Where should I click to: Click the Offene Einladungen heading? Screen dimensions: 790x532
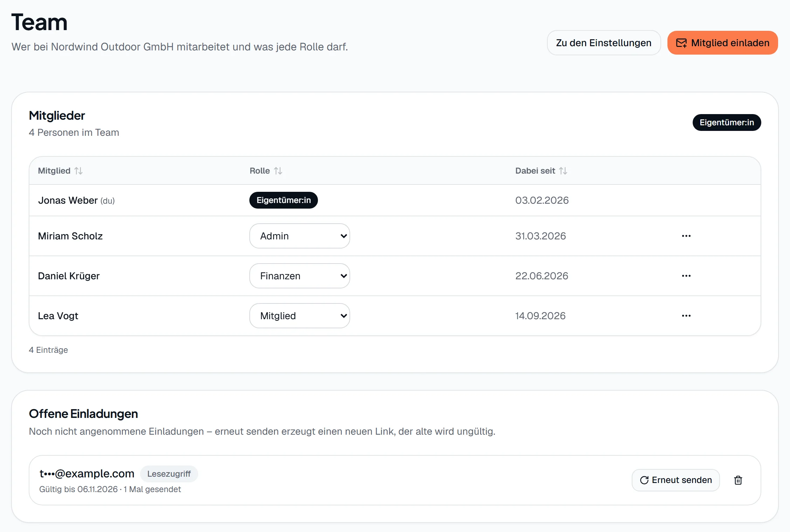click(x=83, y=414)
